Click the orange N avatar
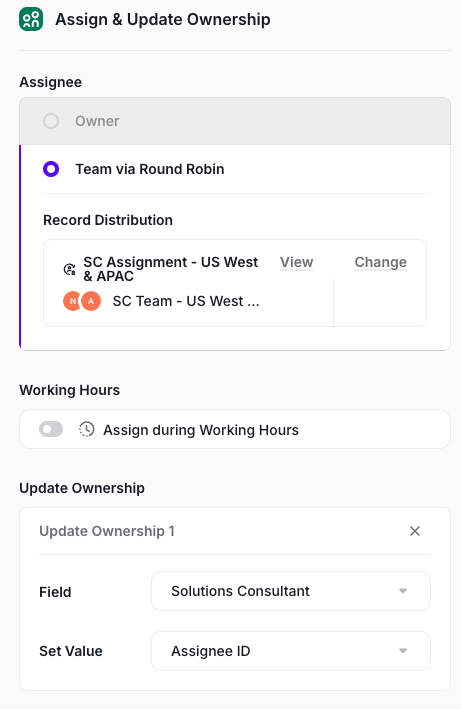 coord(72,301)
